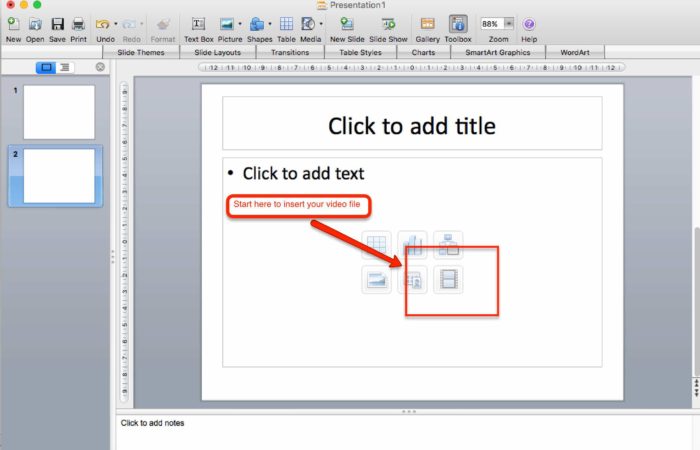This screenshot has width=700, height=450.
Task: Click the title placeholder to add title
Action: tap(412, 124)
